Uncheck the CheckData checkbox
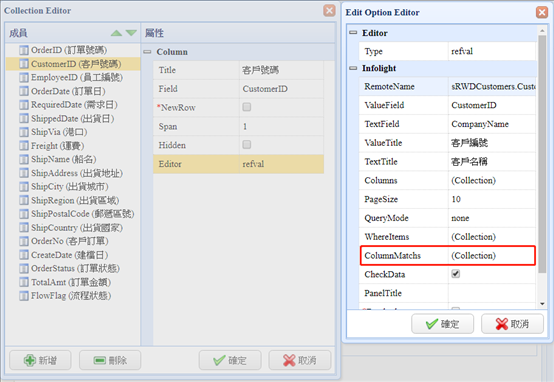The image size is (554, 382). click(x=455, y=274)
